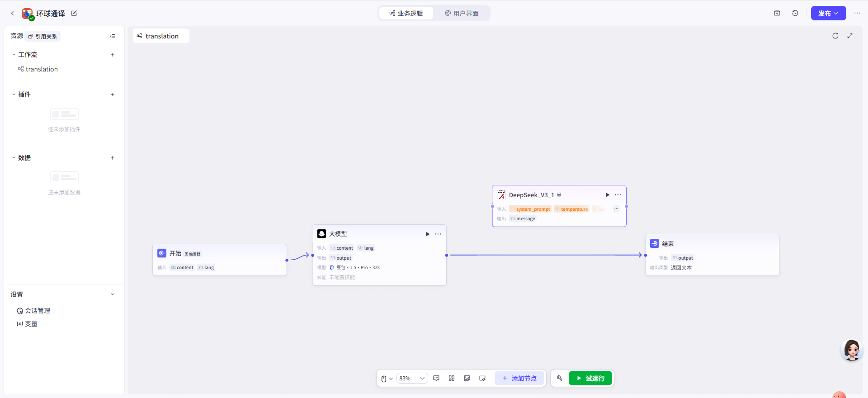Add data with the plus icon
The height and width of the screenshot is (398, 868).
pyautogui.click(x=113, y=158)
